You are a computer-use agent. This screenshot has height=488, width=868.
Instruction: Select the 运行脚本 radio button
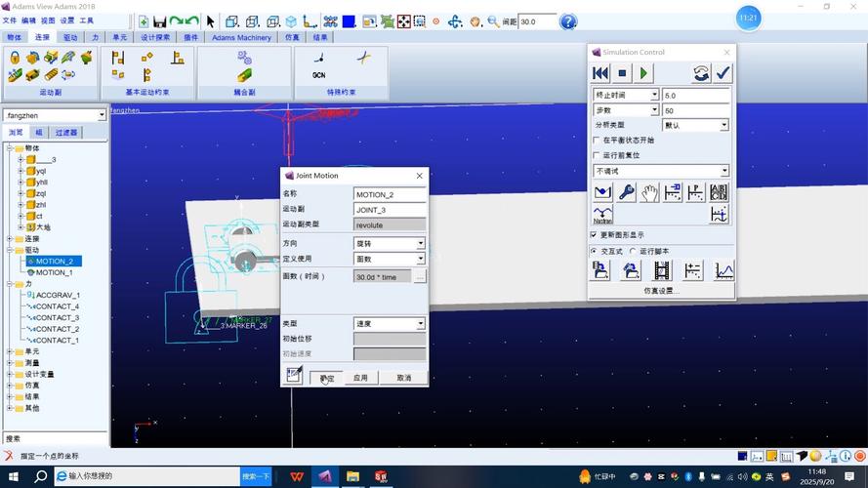tap(633, 251)
